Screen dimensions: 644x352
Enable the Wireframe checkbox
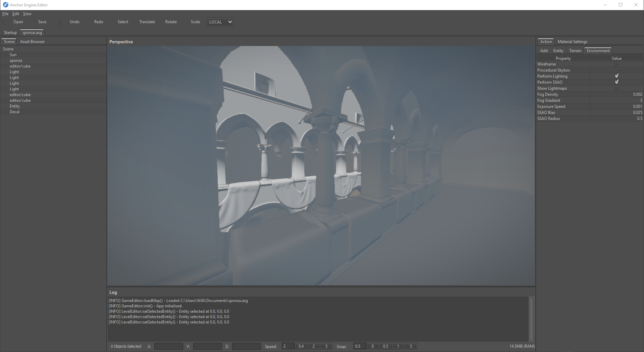click(616, 64)
